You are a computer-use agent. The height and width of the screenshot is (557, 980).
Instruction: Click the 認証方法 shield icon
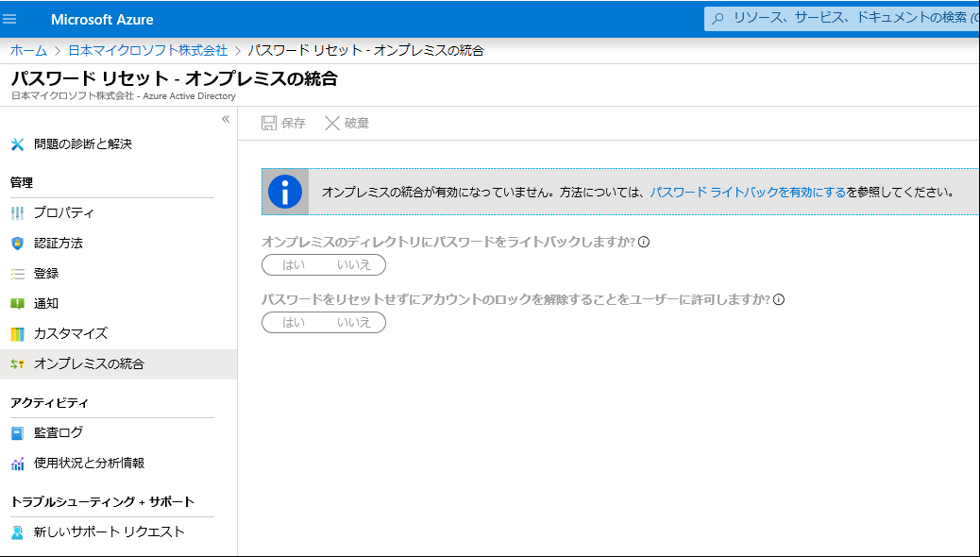tap(18, 244)
